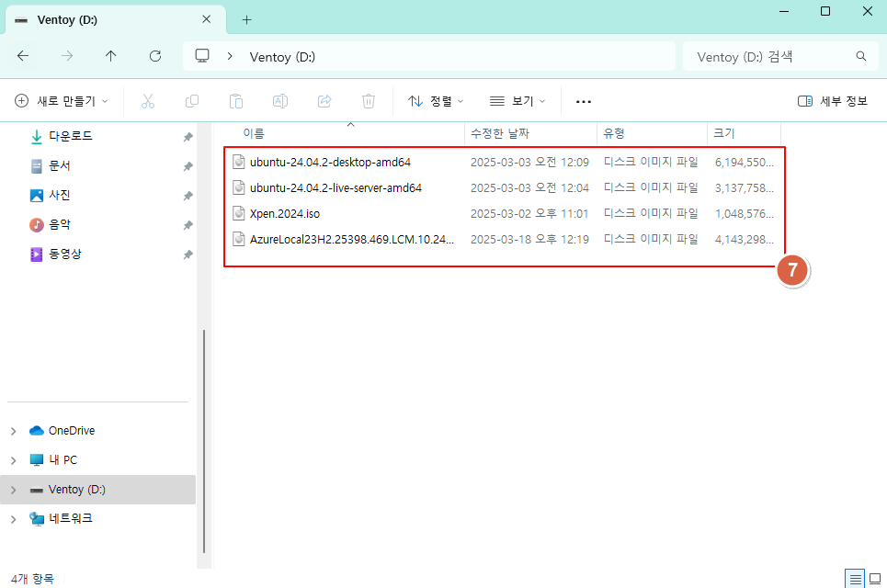This screenshot has width=887, height=588.
Task: Toggle the 세부 정보 details pane
Action: [832, 101]
